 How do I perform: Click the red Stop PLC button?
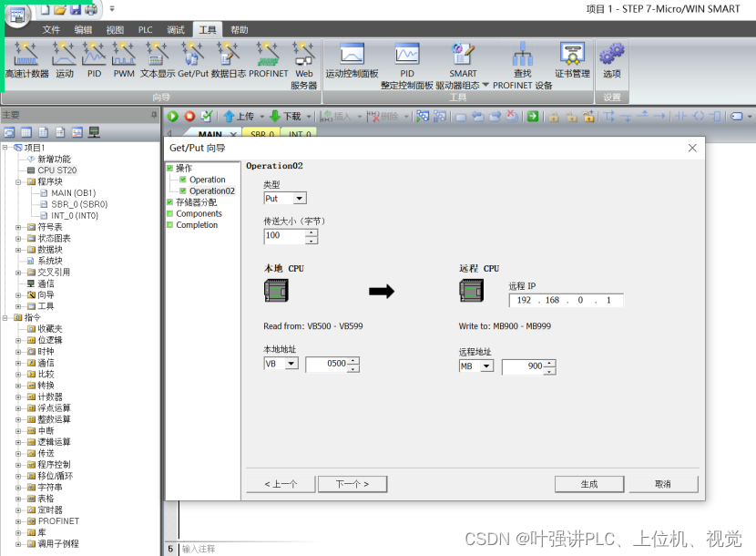point(189,117)
